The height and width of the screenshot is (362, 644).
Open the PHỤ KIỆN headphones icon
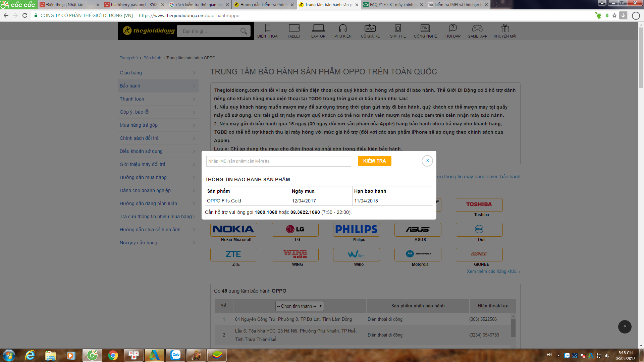click(343, 31)
